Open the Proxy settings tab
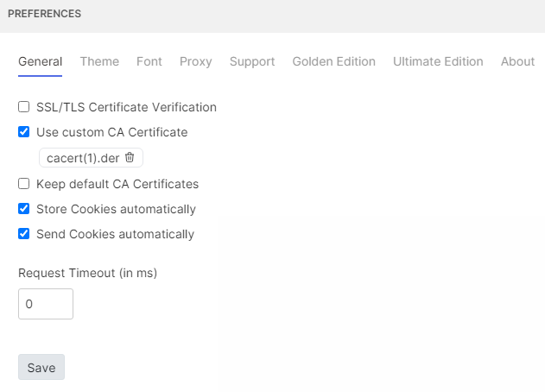This screenshot has height=392, width=545. pyautogui.click(x=196, y=61)
